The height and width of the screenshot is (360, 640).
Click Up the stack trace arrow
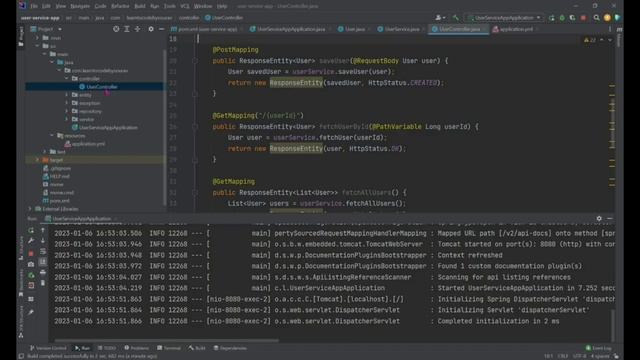[43, 230]
